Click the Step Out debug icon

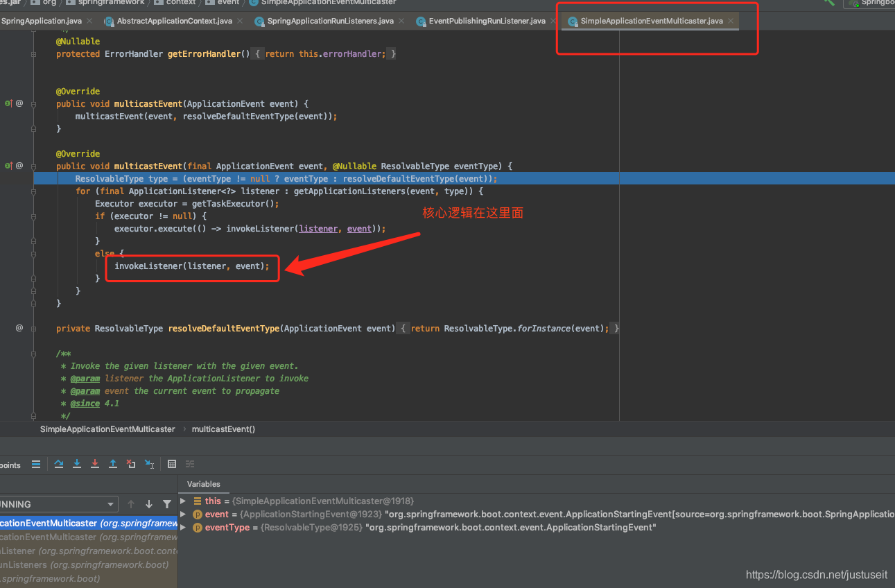[x=113, y=464]
